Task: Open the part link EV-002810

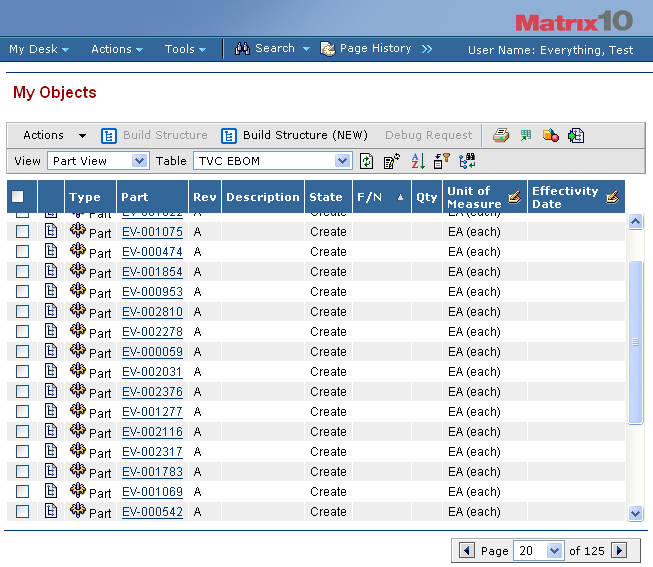Action: coord(152,312)
